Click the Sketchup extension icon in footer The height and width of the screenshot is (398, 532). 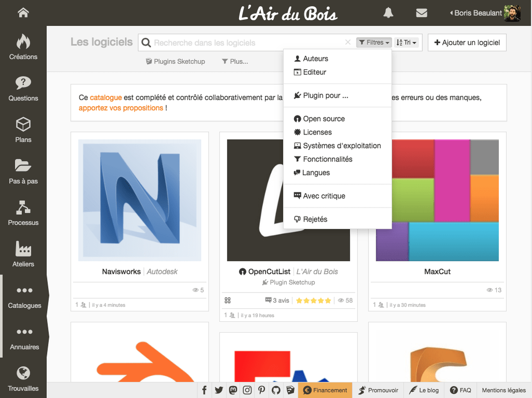click(x=290, y=390)
